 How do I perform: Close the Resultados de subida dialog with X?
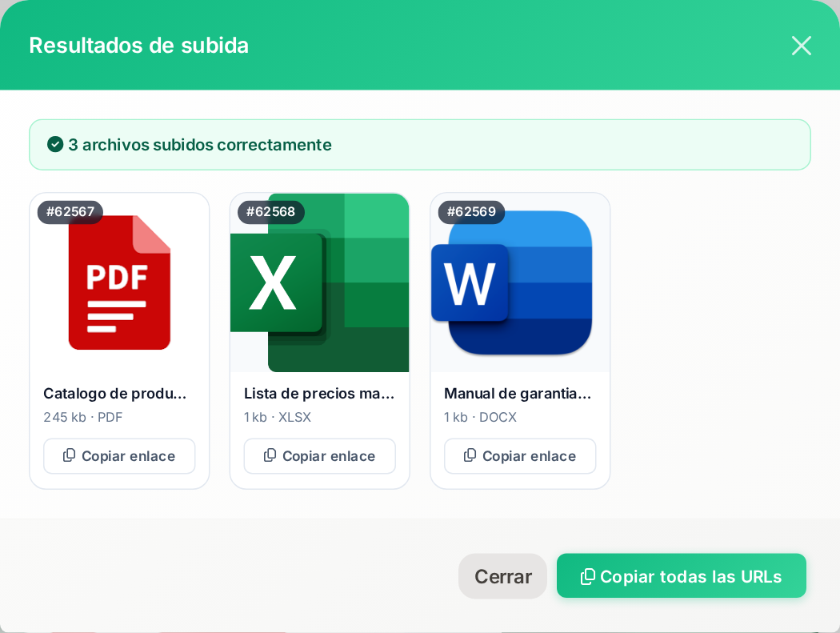point(801,46)
